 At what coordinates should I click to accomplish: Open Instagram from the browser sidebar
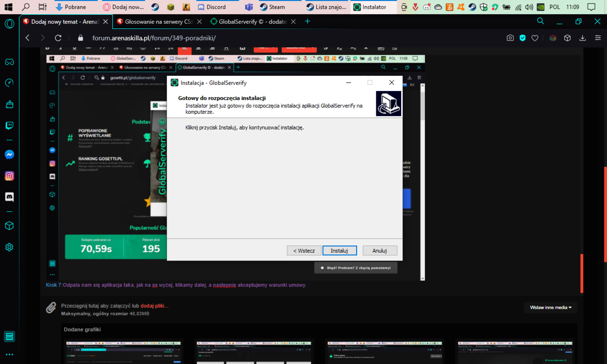(x=9, y=176)
